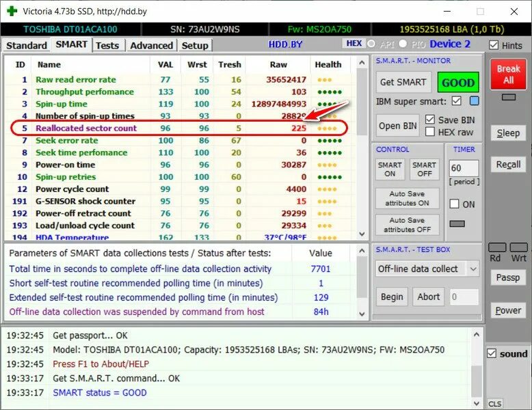Screen dimensions: 532x410
Task: Click the SMART ON button
Action: click(390, 169)
